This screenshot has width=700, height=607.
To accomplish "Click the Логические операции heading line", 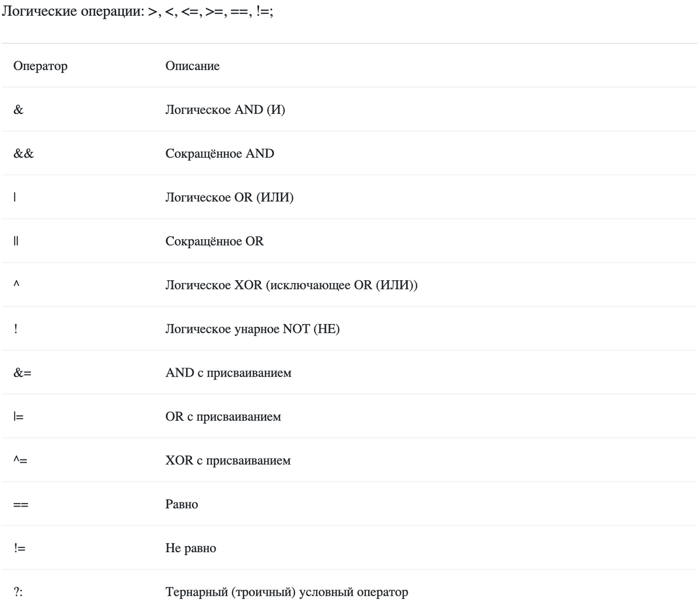I will 138,11.
